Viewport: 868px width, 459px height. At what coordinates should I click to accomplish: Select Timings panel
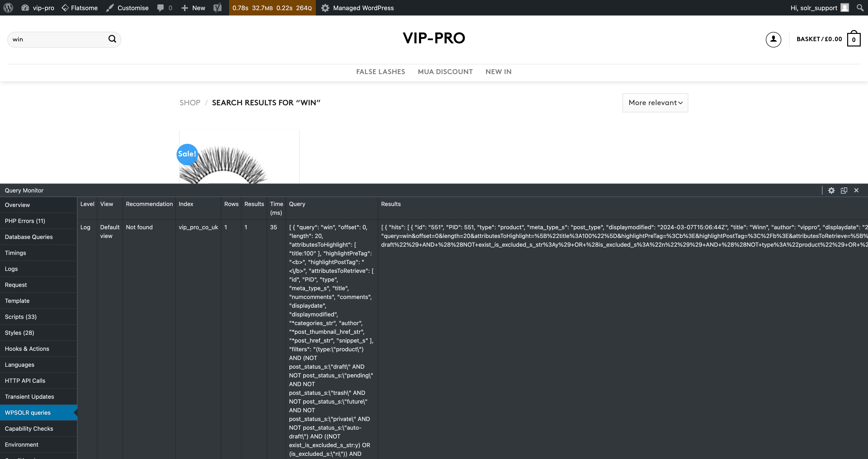[39, 253]
